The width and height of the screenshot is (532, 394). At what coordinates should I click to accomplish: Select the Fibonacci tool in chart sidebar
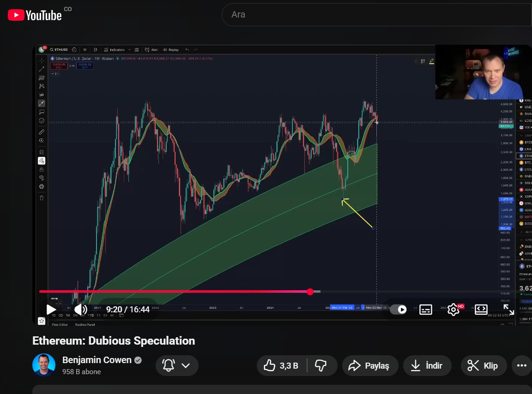point(42,78)
